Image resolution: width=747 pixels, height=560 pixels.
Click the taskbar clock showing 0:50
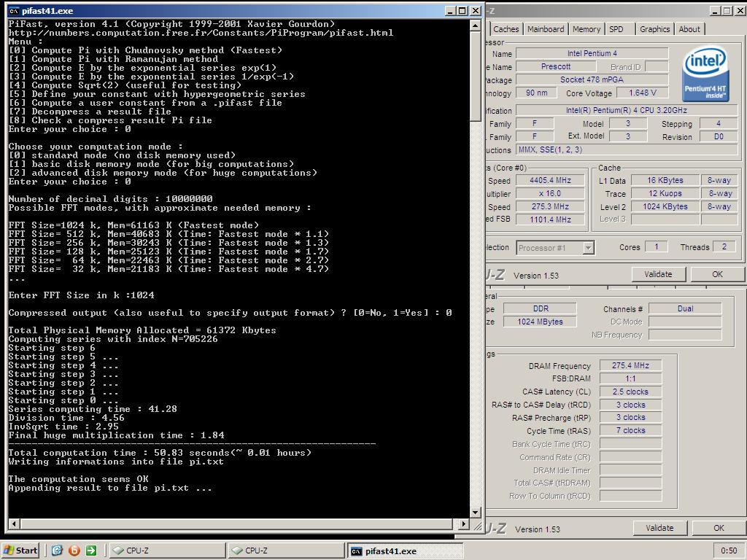(729, 551)
